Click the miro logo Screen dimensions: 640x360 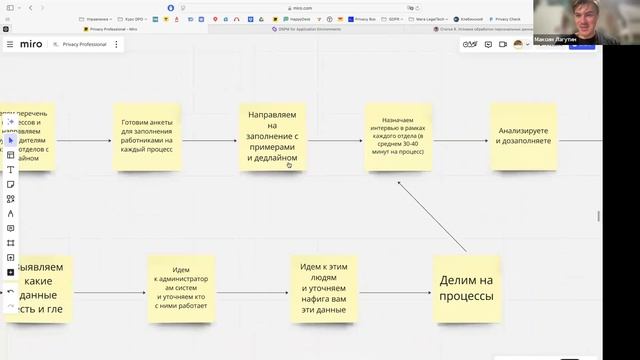coord(31,44)
